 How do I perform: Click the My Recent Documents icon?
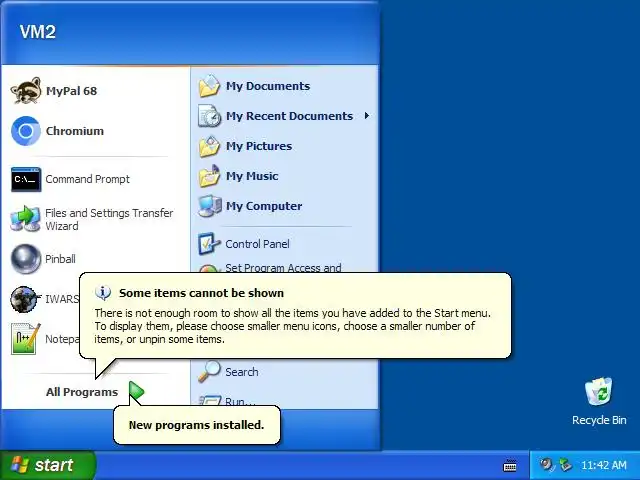coord(209,116)
